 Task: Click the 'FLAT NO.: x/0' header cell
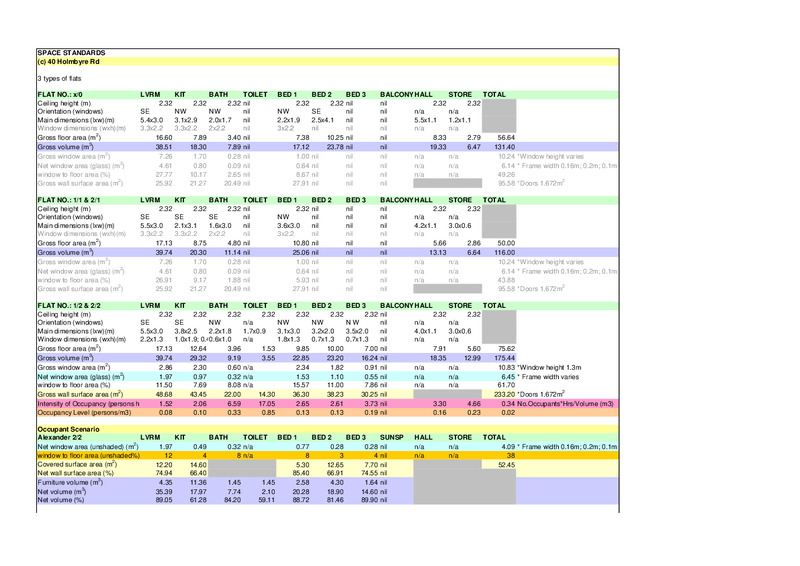point(60,94)
